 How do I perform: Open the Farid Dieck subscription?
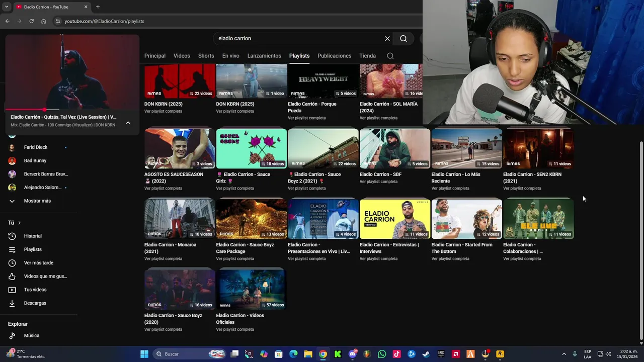coord(36,147)
